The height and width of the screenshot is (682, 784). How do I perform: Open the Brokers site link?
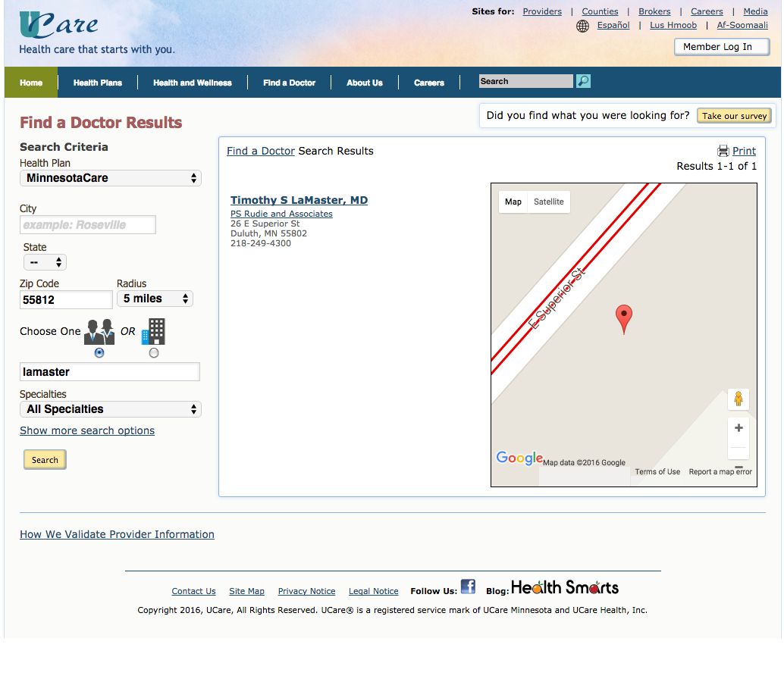[654, 11]
